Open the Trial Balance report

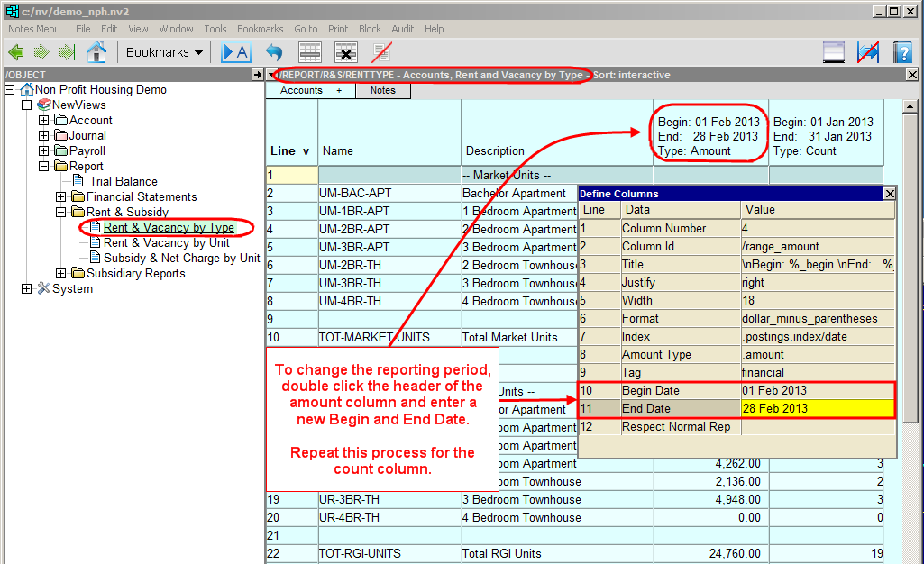tap(124, 182)
